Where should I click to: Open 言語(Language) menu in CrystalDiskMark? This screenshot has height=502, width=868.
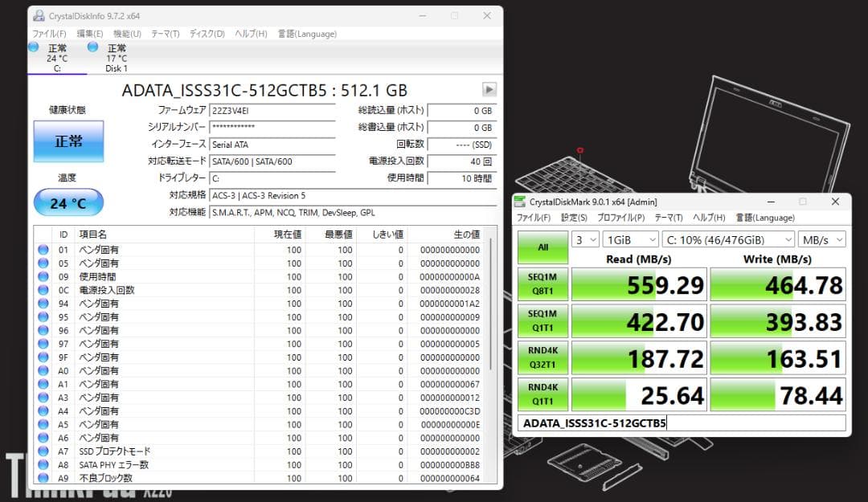[x=765, y=218]
